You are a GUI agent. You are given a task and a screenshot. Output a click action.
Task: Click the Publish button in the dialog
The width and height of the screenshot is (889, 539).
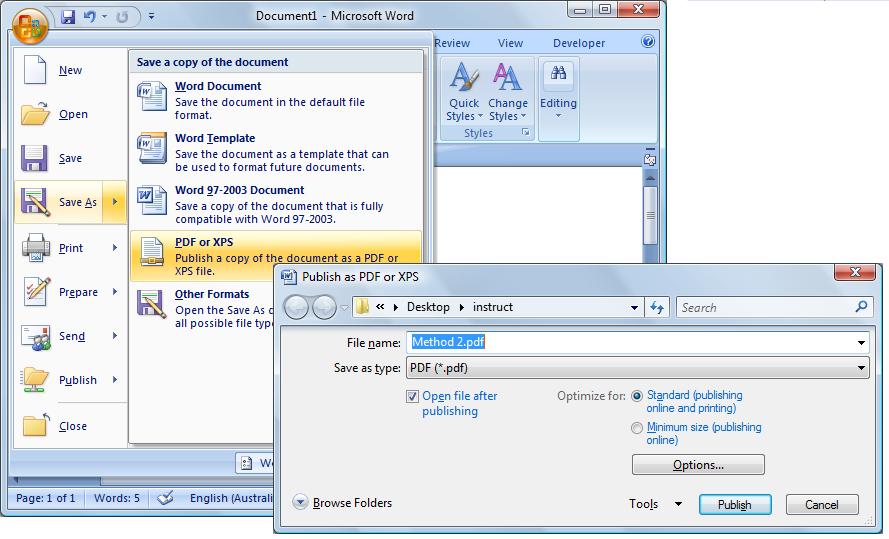coord(735,505)
